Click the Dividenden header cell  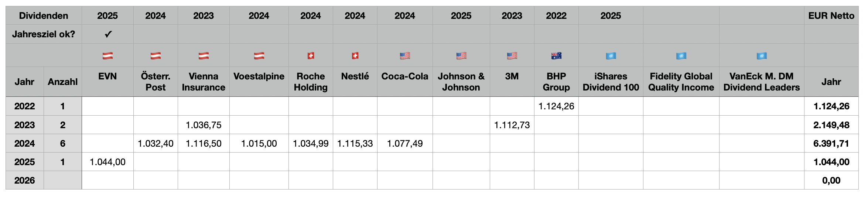[44, 16]
